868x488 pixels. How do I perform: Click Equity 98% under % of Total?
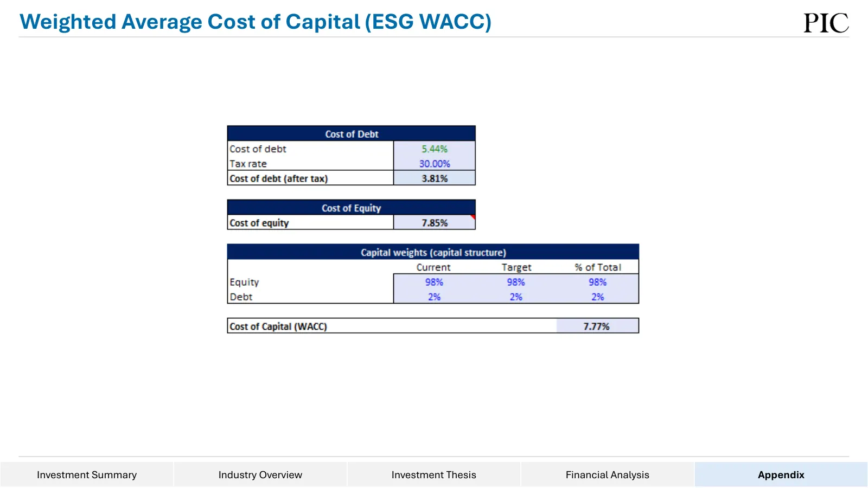pyautogui.click(x=598, y=282)
